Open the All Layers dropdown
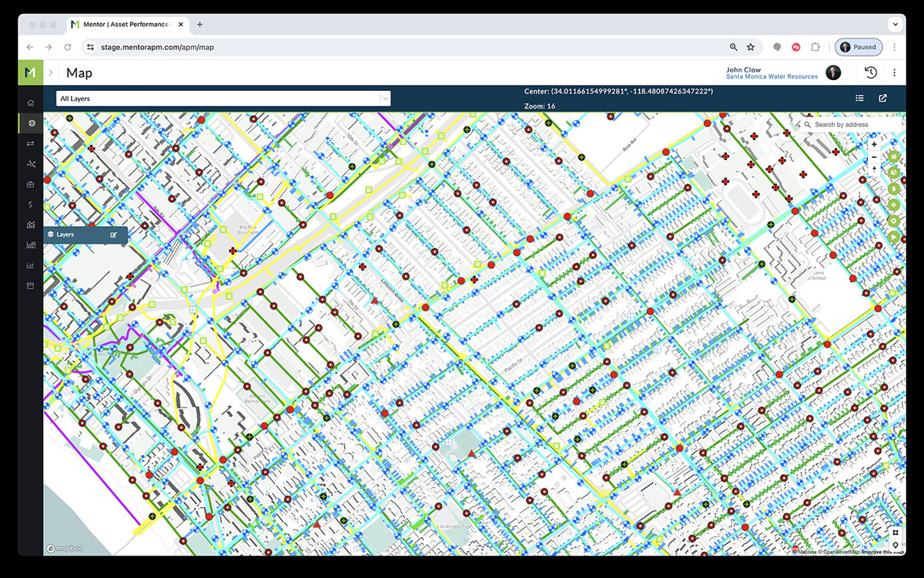 click(x=223, y=99)
